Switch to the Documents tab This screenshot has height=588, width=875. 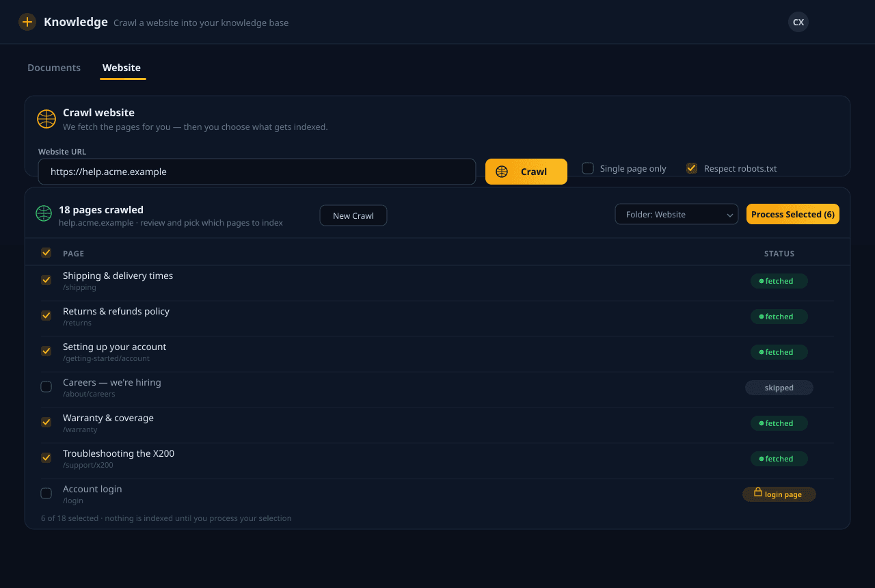coord(54,68)
